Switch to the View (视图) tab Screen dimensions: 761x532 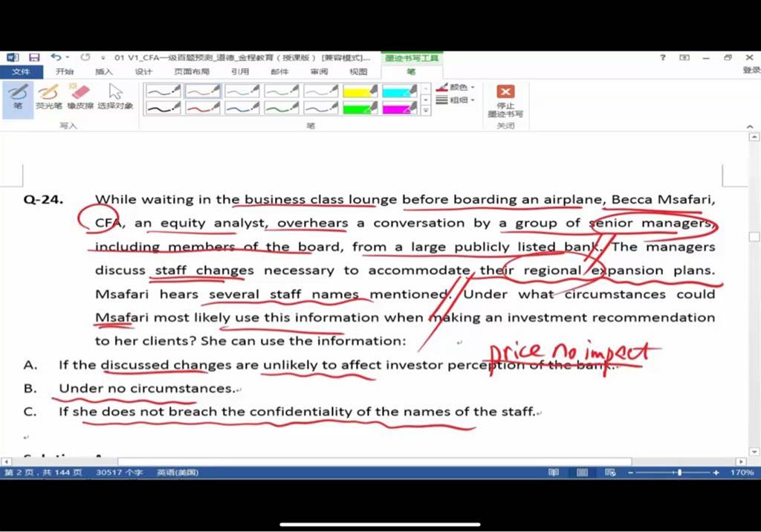[358, 72]
